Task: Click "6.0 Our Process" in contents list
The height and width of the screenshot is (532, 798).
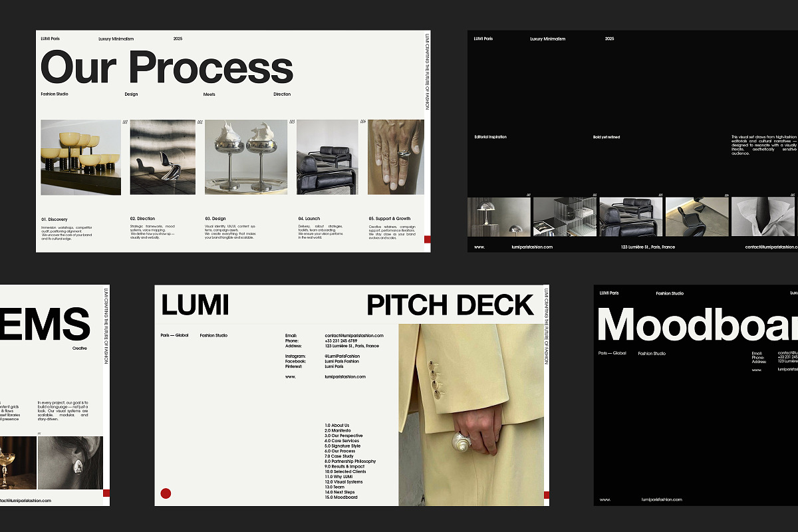Action: (x=340, y=451)
